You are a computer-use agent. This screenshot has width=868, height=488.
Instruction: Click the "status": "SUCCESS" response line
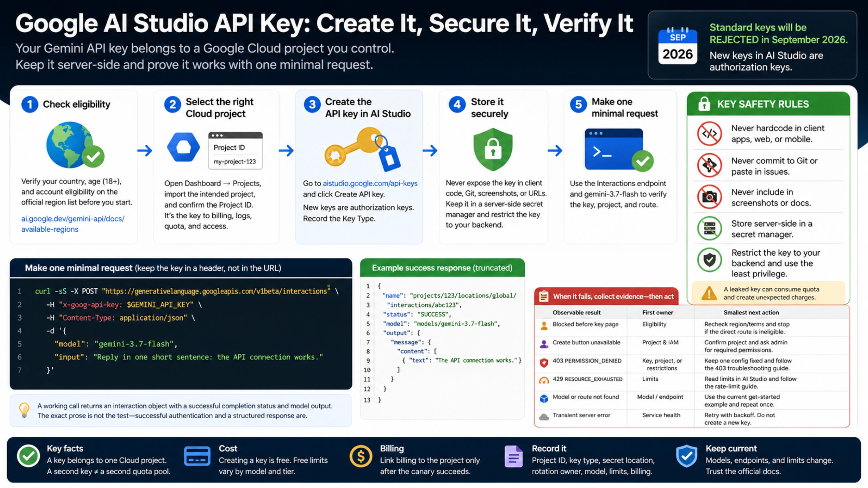417,314
